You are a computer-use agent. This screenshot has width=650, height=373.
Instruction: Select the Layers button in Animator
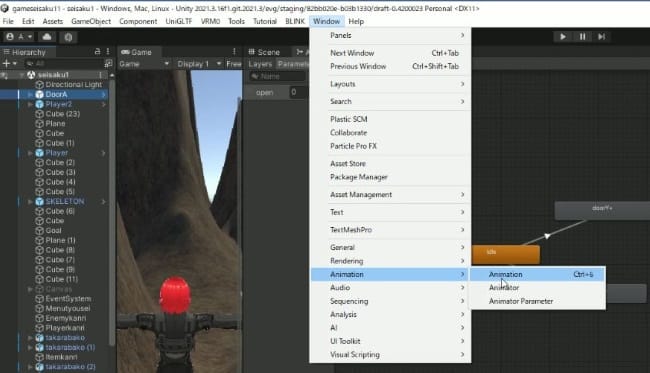(260, 64)
